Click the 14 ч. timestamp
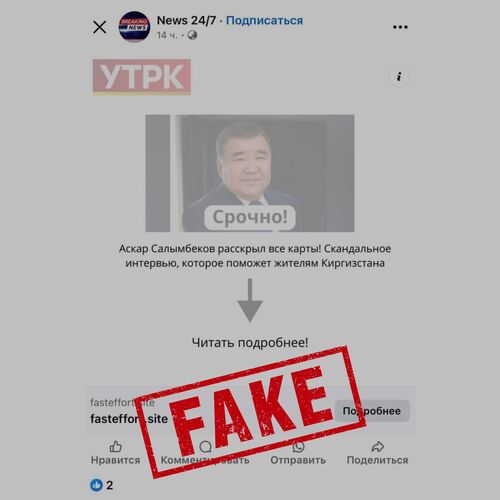Screen dimensions: 500x500 167,35
